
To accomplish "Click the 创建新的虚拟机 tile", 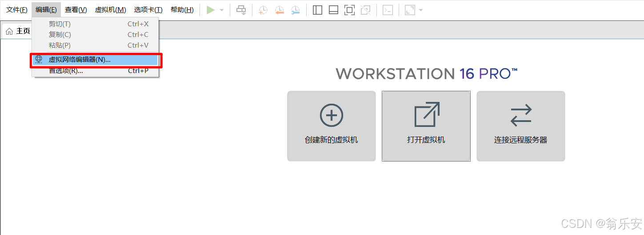I will [x=332, y=126].
